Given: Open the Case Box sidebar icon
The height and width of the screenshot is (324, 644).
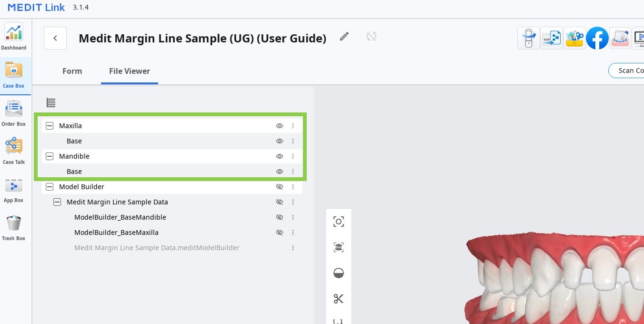Looking at the screenshot, I should pos(14,75).
